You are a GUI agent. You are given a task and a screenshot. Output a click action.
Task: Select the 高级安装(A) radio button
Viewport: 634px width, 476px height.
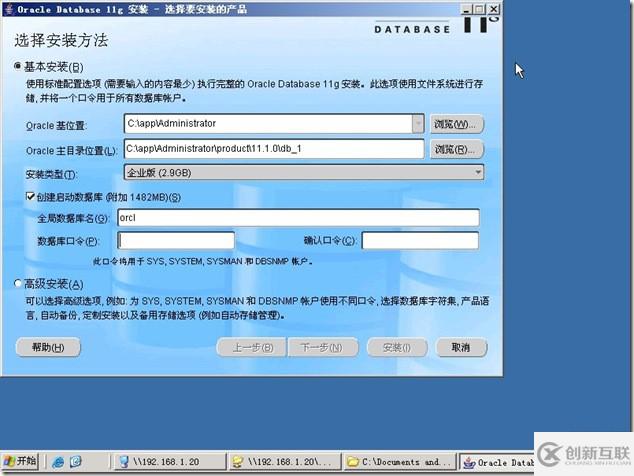click(x=17, y=283)
